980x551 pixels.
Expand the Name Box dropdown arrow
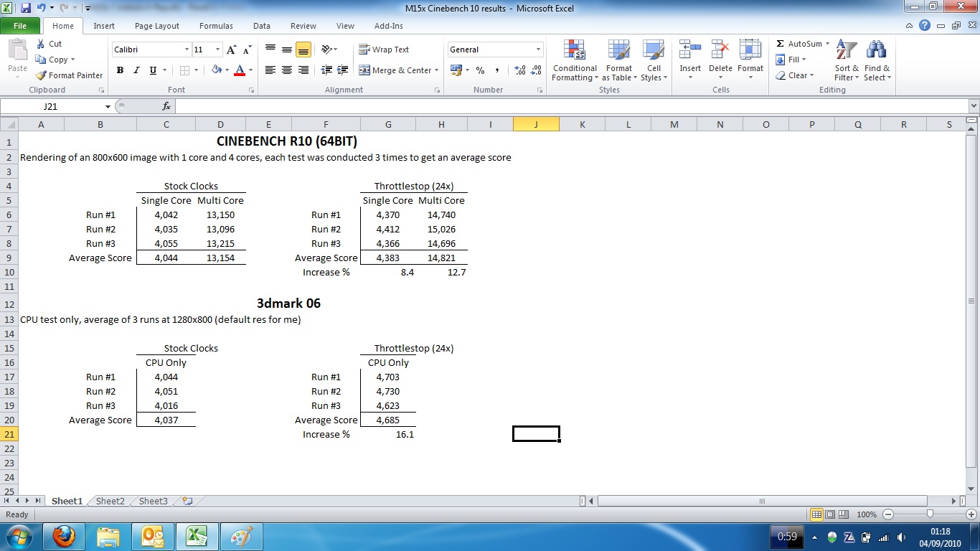(x=108, y=106)
